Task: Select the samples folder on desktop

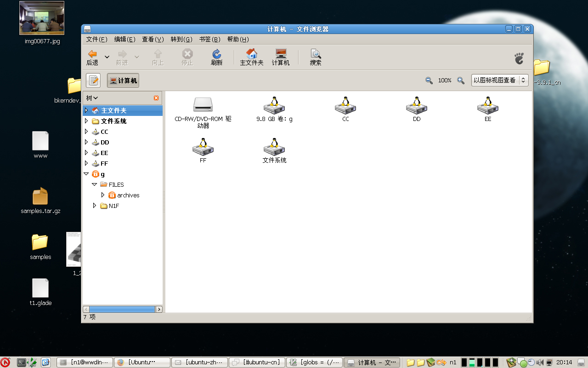Action: point(40,242)
